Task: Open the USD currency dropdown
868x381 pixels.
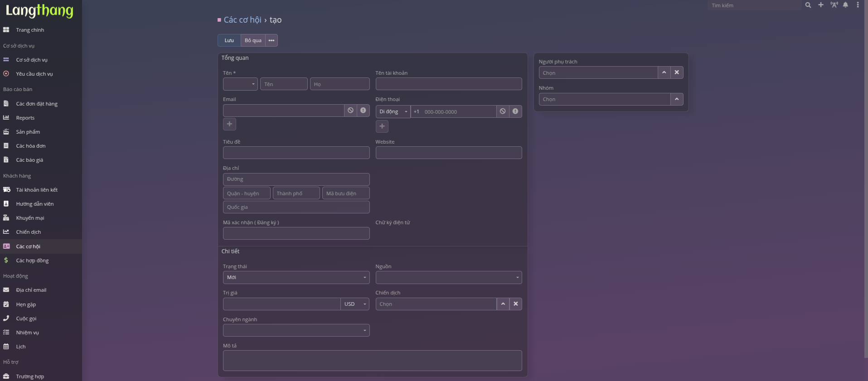Action: [x=354, y=304]
